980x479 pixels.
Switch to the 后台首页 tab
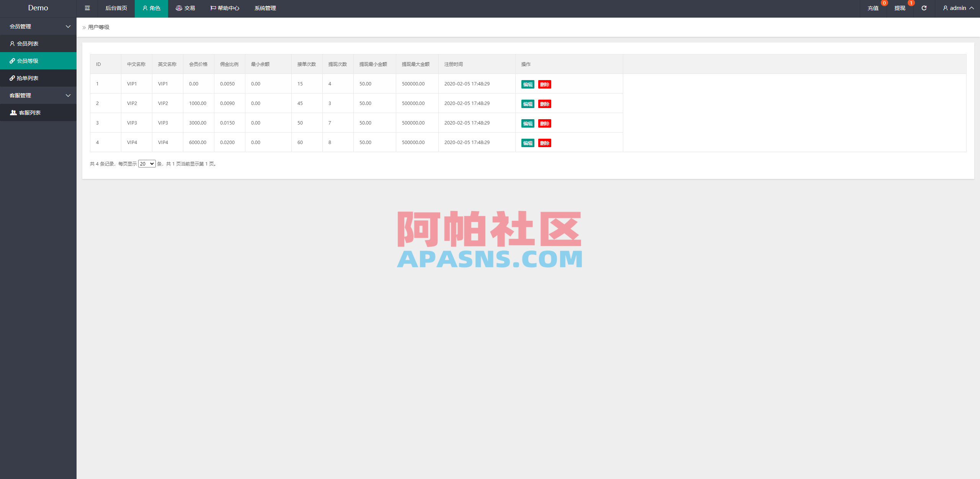point(116,8)
